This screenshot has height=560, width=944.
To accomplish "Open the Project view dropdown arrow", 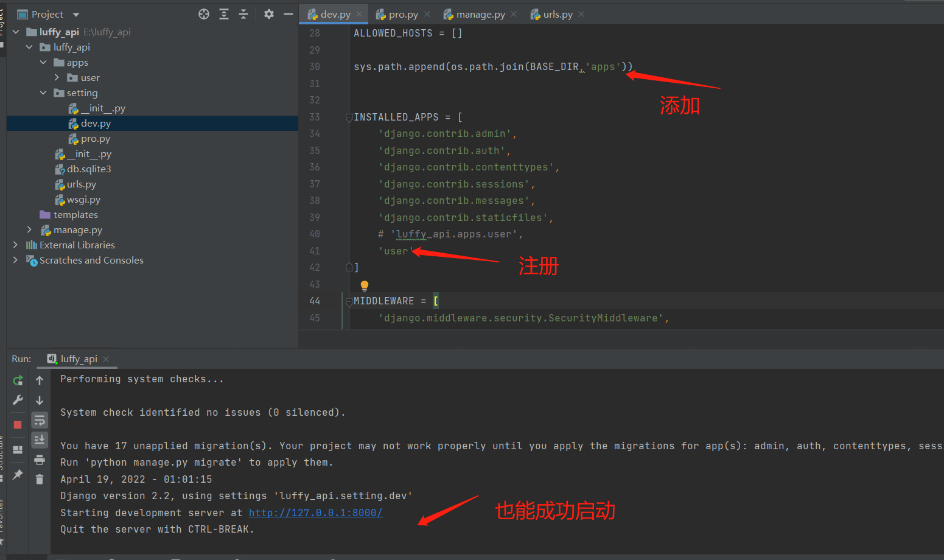I will 76,15.
